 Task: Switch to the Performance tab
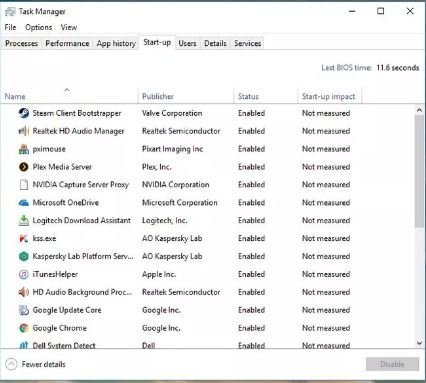[67, 43]
